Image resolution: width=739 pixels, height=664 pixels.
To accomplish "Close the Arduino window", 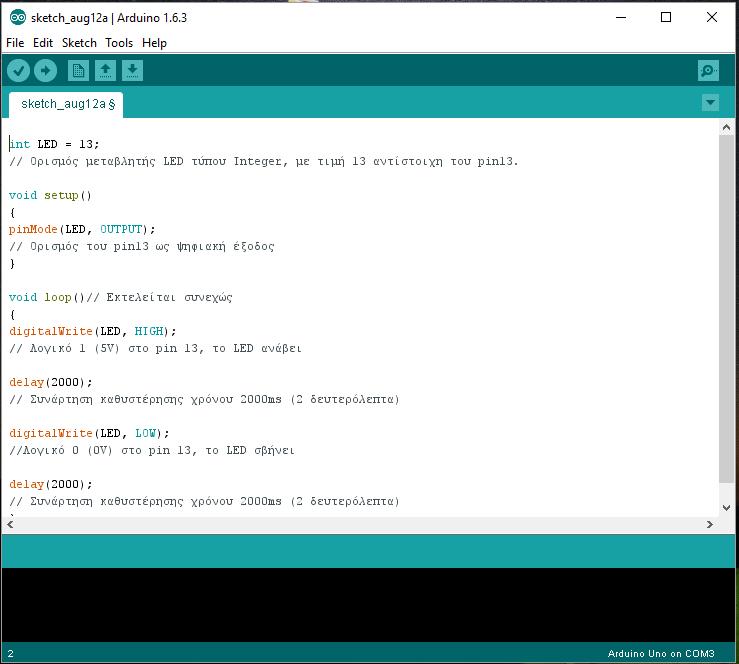I will [x=712, y=17].
